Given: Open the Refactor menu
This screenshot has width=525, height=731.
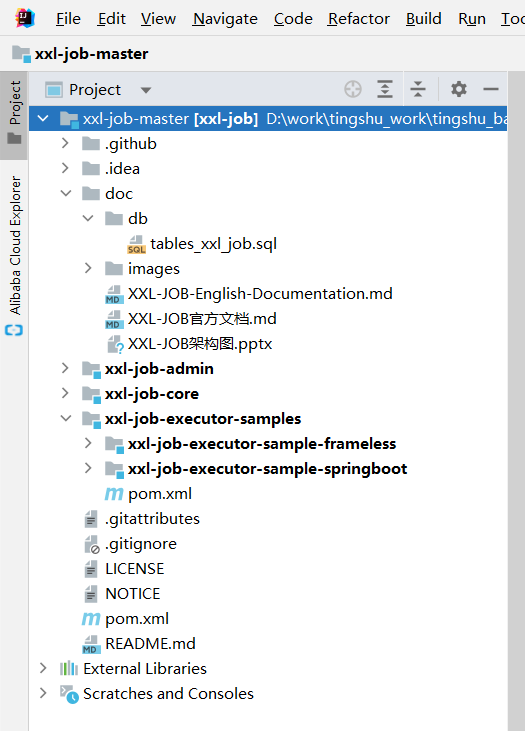Looking at the screenshot, I should pos(359,19).
